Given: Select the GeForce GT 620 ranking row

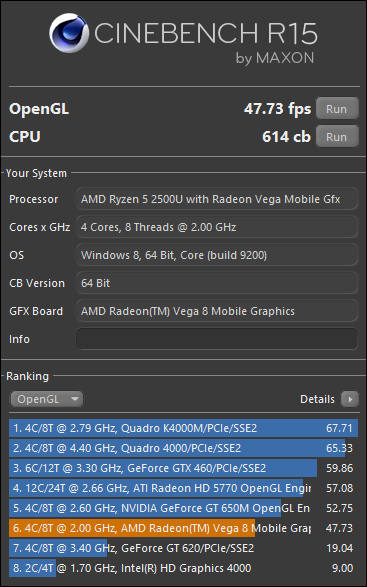Looking at the screenshot, I should point(184,548).
